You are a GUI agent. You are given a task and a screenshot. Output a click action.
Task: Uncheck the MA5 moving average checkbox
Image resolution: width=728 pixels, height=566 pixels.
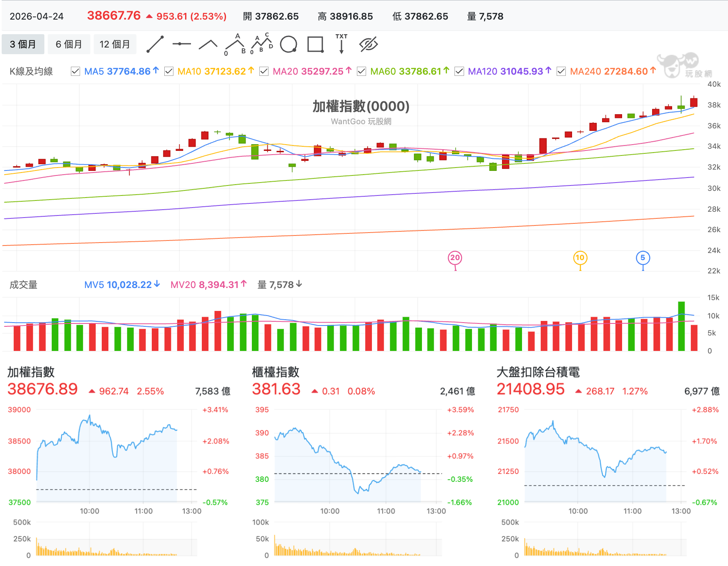pos(75,72)
